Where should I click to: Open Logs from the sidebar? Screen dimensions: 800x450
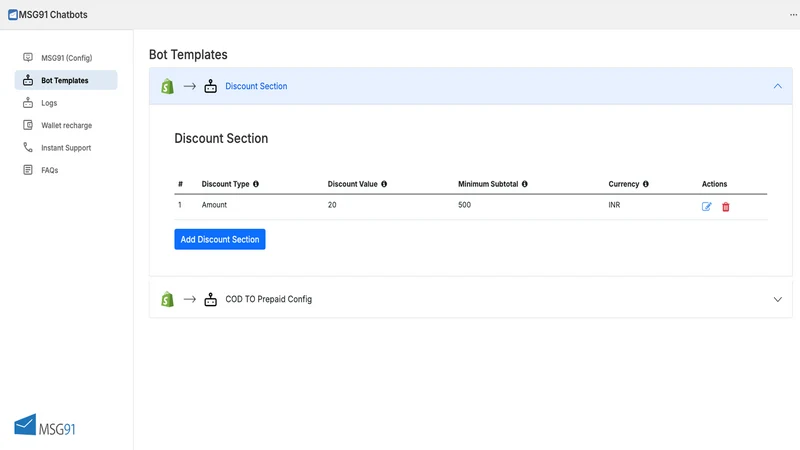point(66,103)
